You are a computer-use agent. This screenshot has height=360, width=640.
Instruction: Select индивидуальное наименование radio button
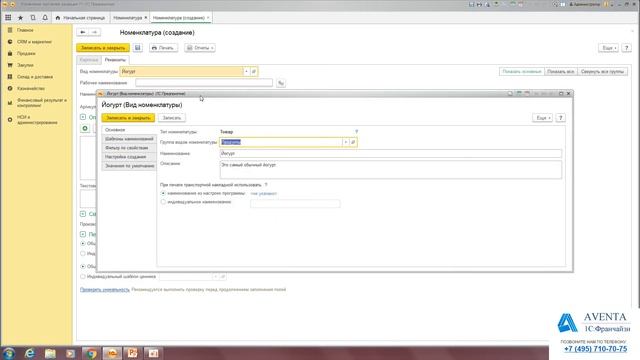click(x=163, y=202)
